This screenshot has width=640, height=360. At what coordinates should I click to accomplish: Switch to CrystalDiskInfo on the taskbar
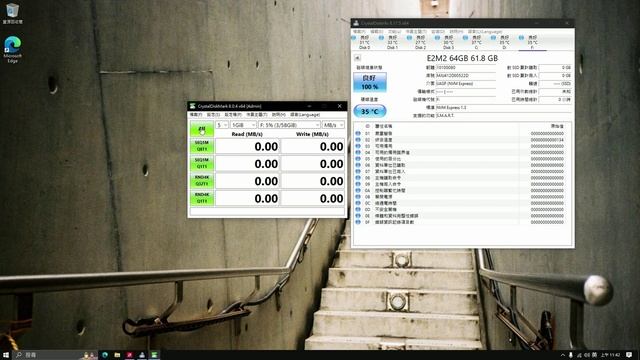(142, 355)
